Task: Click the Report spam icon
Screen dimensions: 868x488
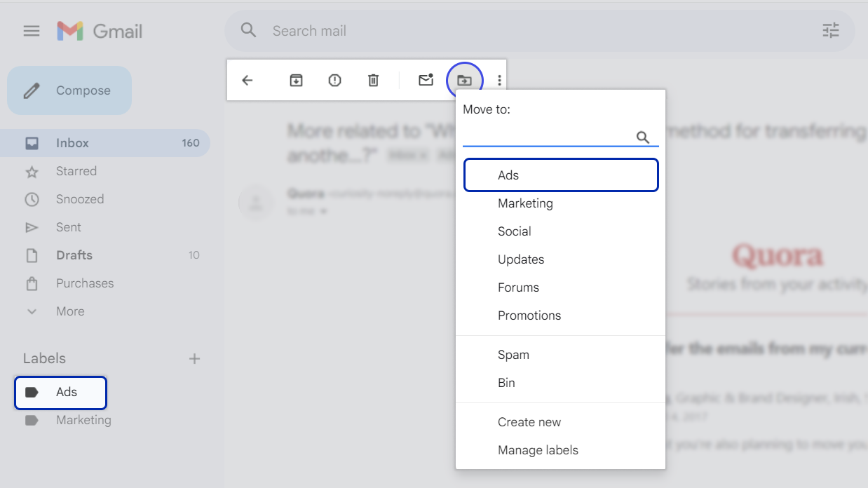Action: 334,80
